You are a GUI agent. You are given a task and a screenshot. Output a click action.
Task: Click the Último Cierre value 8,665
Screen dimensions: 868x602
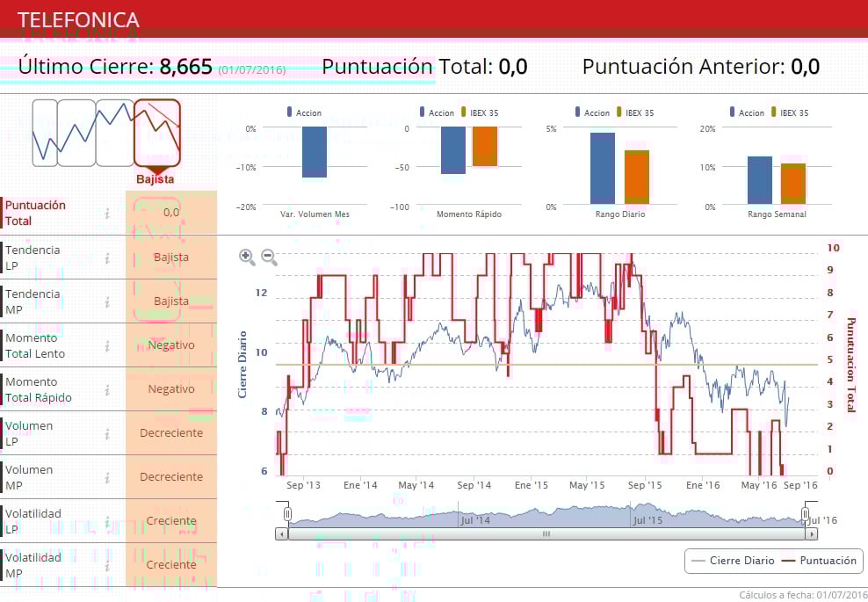[x=186, y=67]
